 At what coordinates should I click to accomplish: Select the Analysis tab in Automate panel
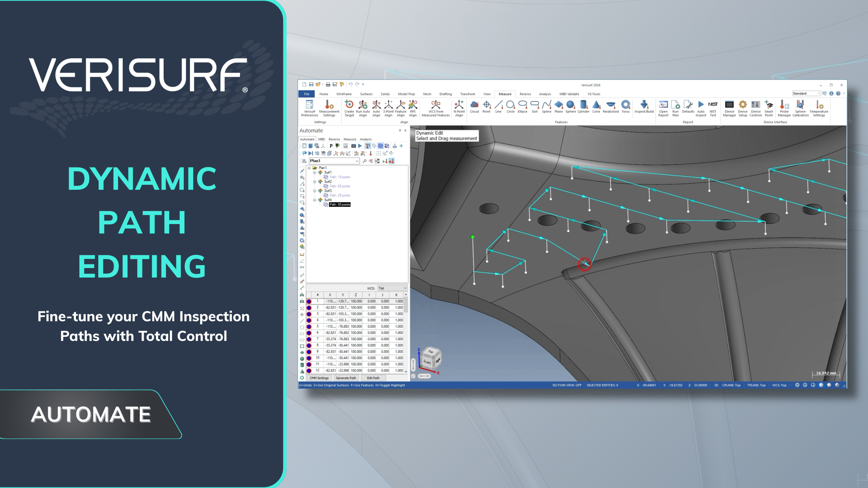366,139
